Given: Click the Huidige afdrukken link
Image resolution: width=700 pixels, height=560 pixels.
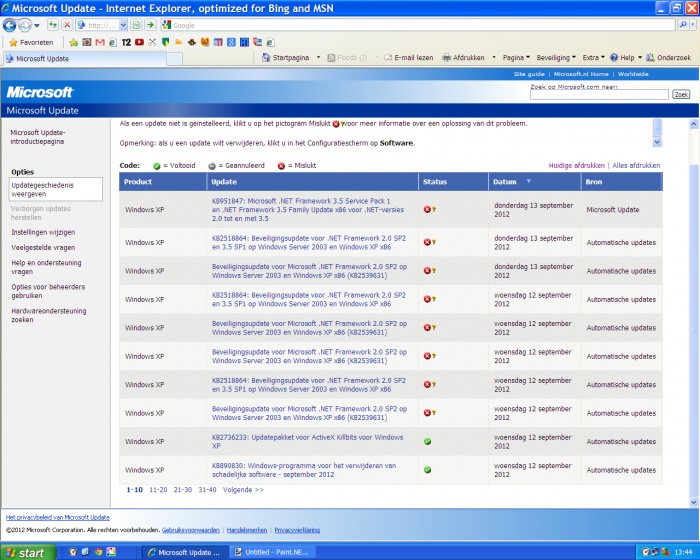Looking at the screenshot, I should (576, 165).
